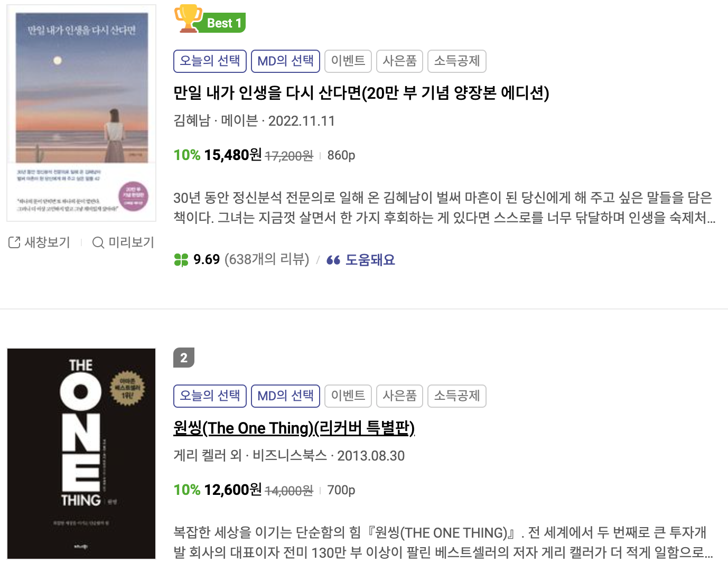Open 원씽(The One Thing) title link

coord(294,428)
